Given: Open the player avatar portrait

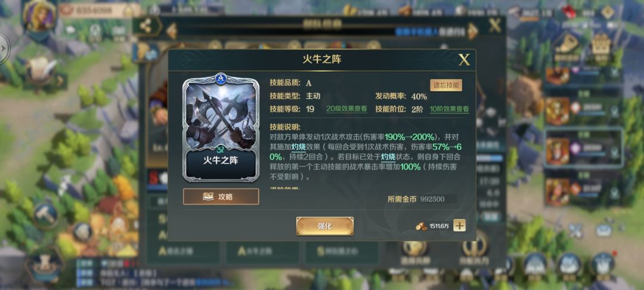Looking at the screenshot, I should tap(39, 16).
